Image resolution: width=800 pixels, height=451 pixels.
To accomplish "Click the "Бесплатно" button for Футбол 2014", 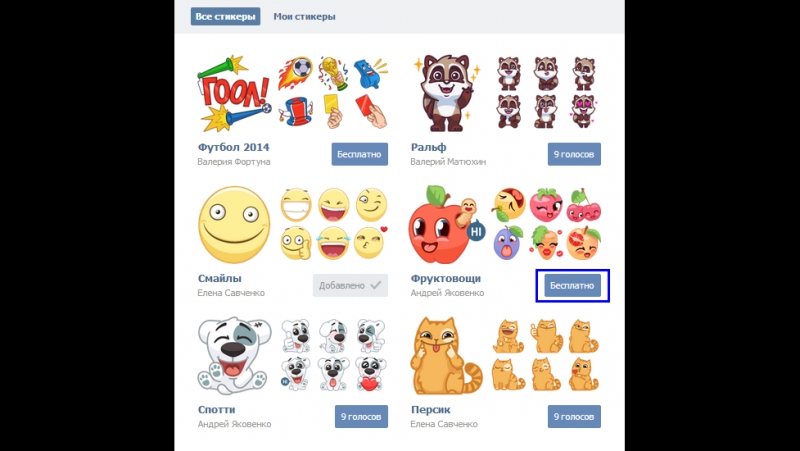I will [360, 154].
